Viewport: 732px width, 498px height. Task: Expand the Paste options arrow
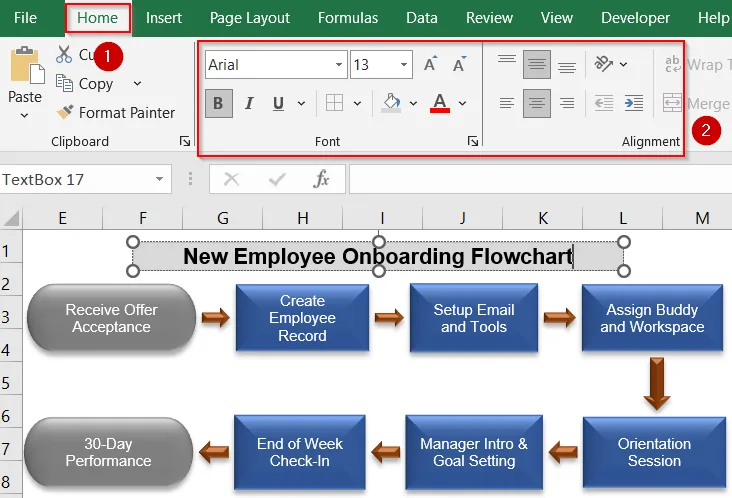click(x=24, y=115)
